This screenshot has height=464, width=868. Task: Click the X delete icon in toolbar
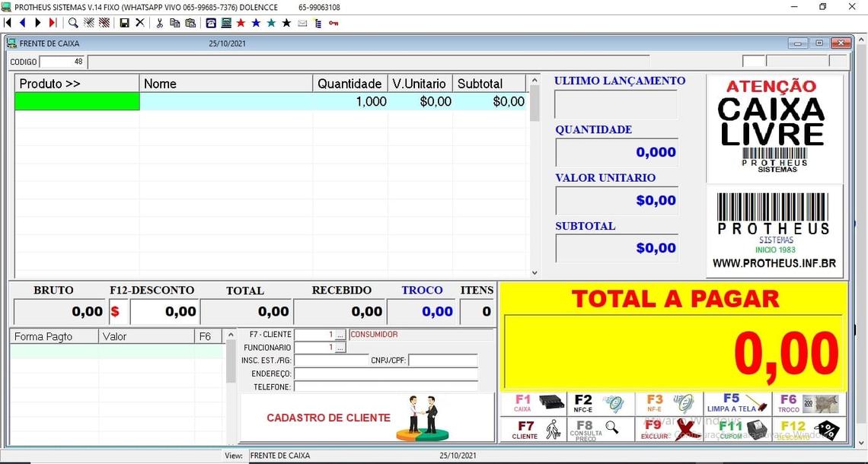pos(140,23)
